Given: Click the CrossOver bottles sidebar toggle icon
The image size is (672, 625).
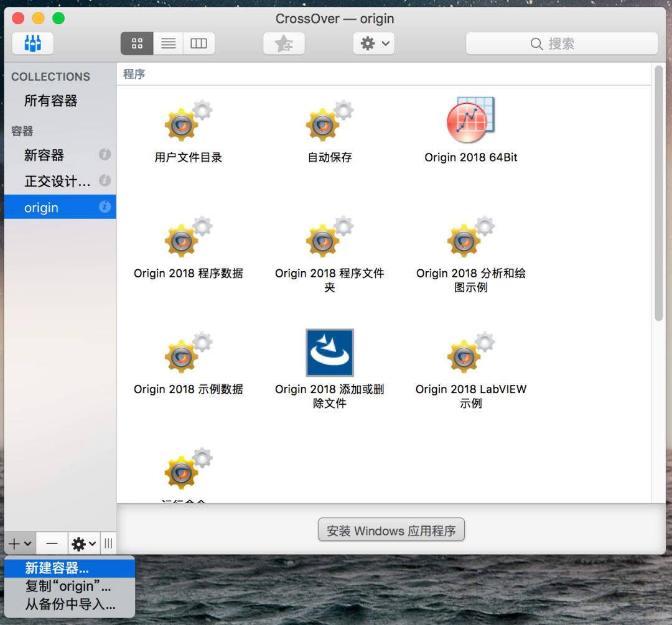Looking at the screenshot, I should 33,44.
